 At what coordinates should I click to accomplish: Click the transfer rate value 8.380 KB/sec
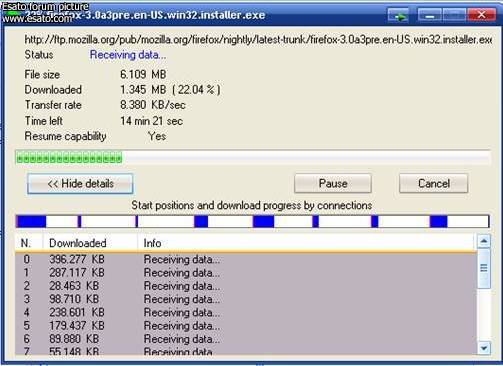153,105
